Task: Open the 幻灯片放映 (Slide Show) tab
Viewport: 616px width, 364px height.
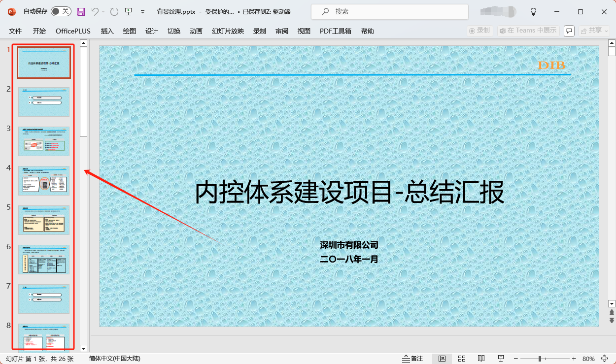Action: click(228, 31)
